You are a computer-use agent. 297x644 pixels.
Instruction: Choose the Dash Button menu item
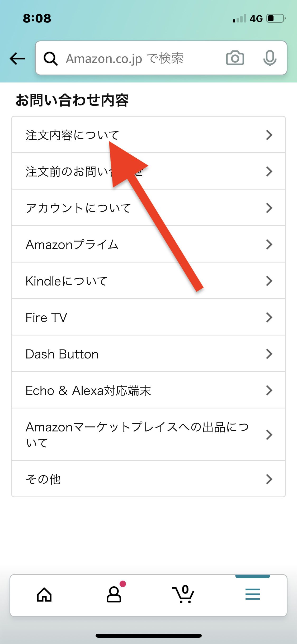coord(62,354)
